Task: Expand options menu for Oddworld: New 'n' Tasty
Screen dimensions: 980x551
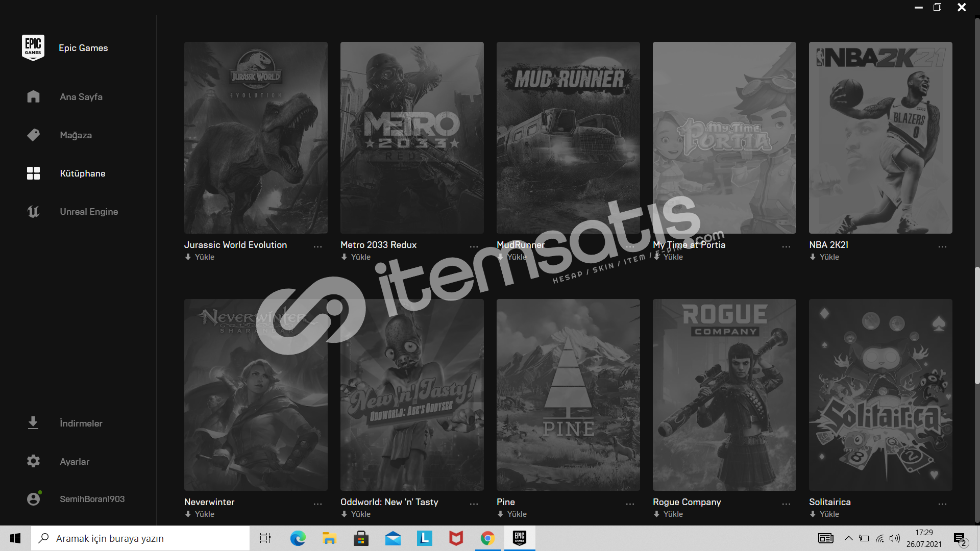Action: click(474, 504)
